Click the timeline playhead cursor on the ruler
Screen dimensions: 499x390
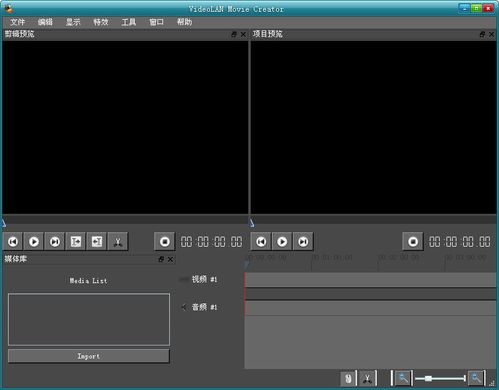(x=246, y=266)
